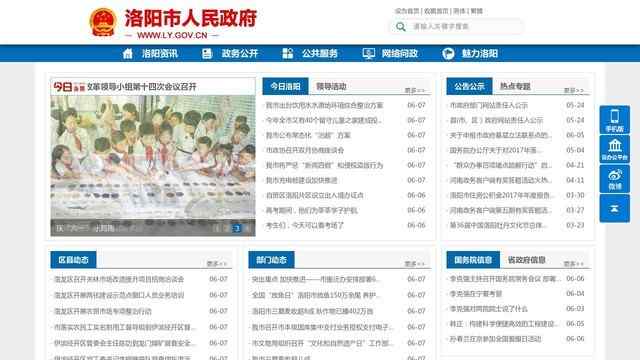Viewport: 640px width, 360px height.
Task: Open 洛阳资讯 via the house icon
Action: coord(128,53)
